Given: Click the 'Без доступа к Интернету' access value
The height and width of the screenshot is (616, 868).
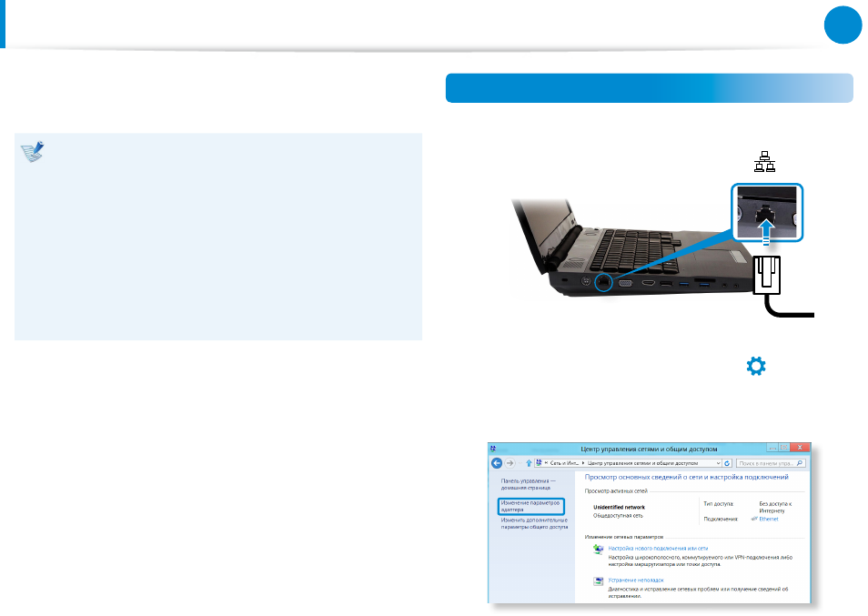Looking at the screenshot, I should [x=775, y=508].
